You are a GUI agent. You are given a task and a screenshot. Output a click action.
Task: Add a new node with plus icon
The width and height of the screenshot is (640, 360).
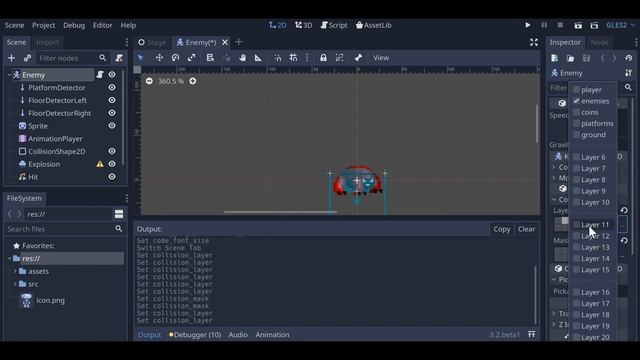click(11, 58)
